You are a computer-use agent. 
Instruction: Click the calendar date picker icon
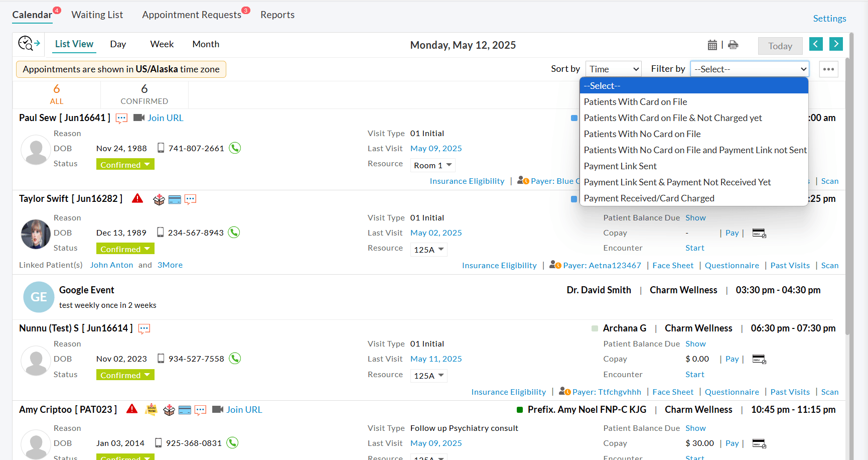click(712, 45)
